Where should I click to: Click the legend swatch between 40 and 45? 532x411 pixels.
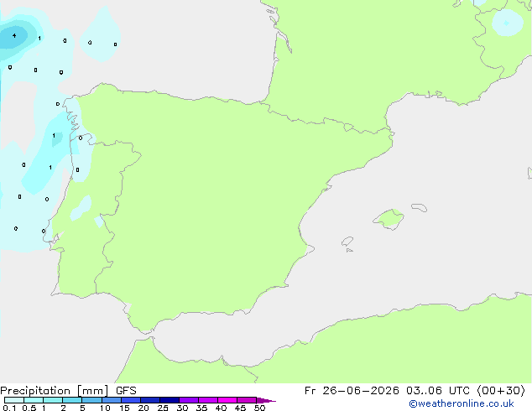click(227, 400)
